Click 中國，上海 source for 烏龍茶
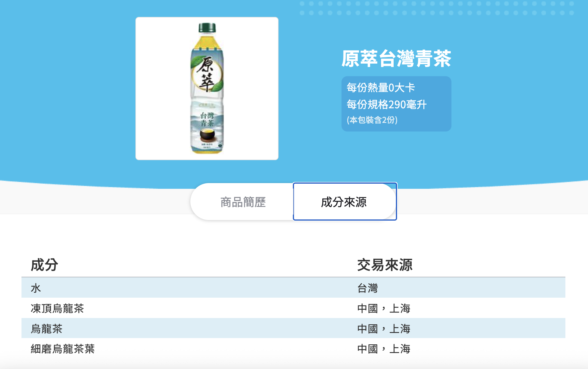 (x=384, y=329)
